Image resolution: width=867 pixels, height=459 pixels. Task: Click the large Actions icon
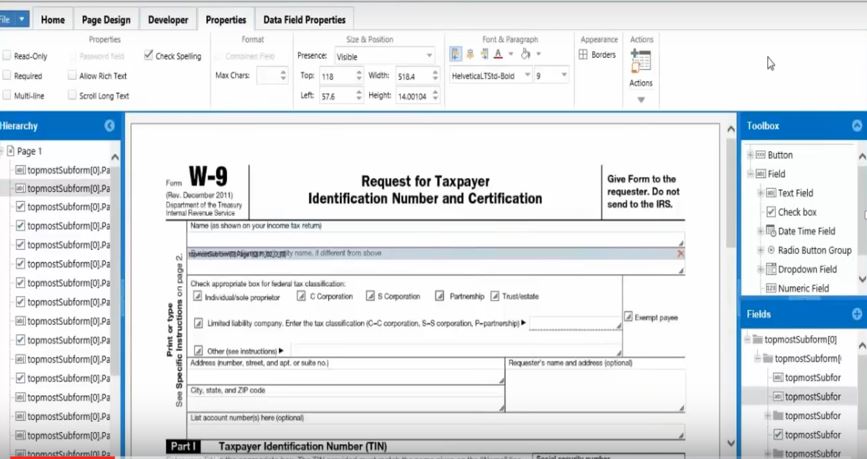(641, 60)
